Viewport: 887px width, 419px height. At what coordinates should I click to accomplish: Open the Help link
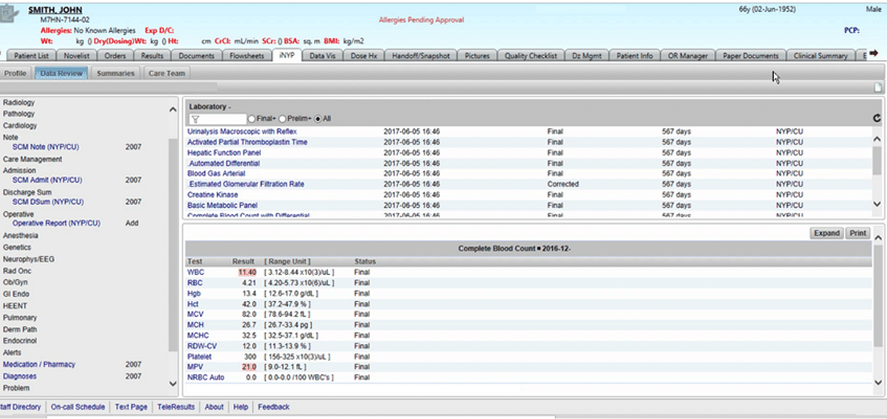coord(240,407)
